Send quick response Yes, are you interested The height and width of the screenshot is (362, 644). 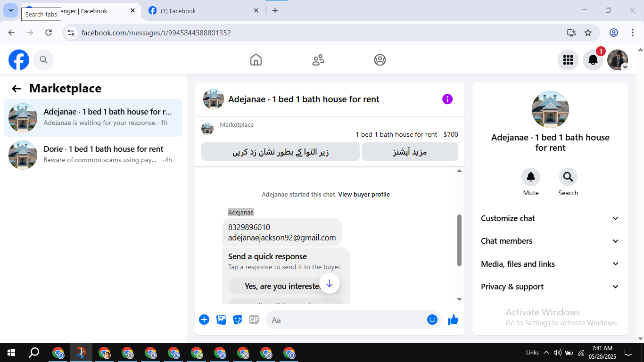(x=286, y=286)
